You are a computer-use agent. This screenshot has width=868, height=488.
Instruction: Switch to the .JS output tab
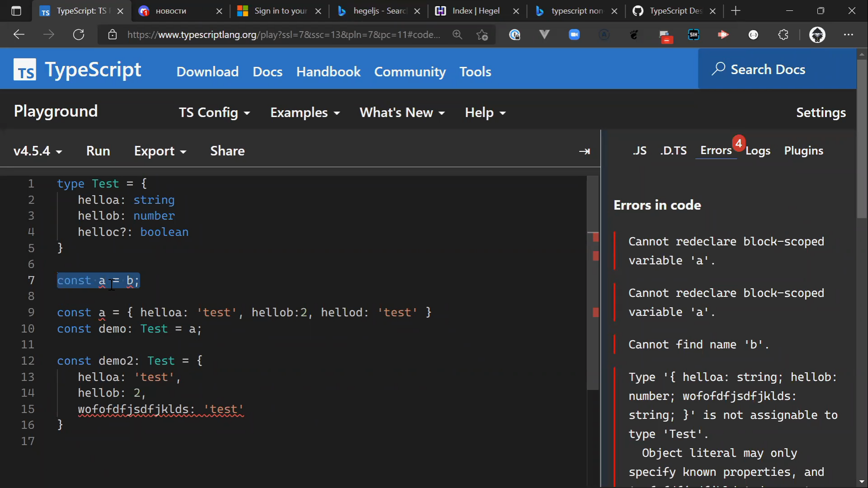(640, 151)
